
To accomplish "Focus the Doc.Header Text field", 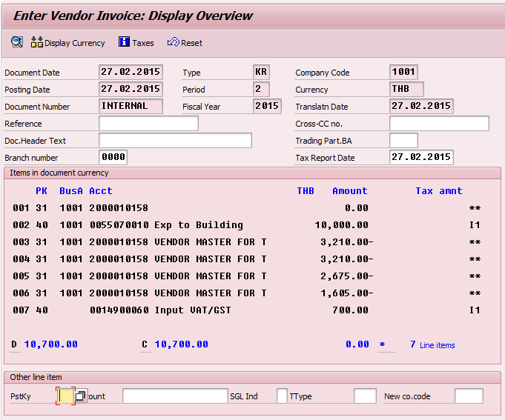I will pyautogui.click(x=175, y=141).
